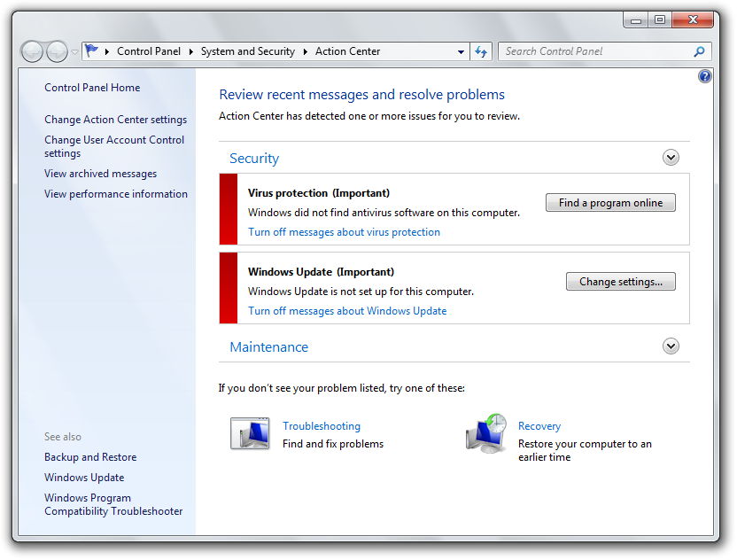This screenshot has height=560, width=737.
Task: Open the Troubleshooting link
Action: 322,426
